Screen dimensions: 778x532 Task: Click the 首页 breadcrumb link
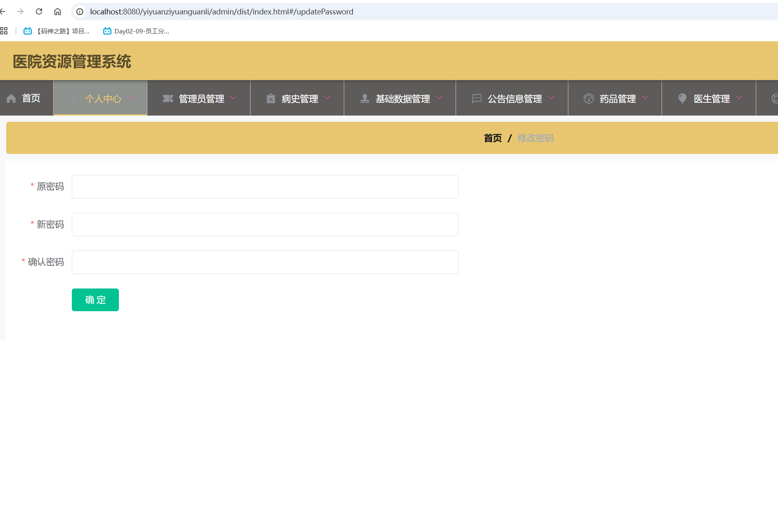(492, 138)
